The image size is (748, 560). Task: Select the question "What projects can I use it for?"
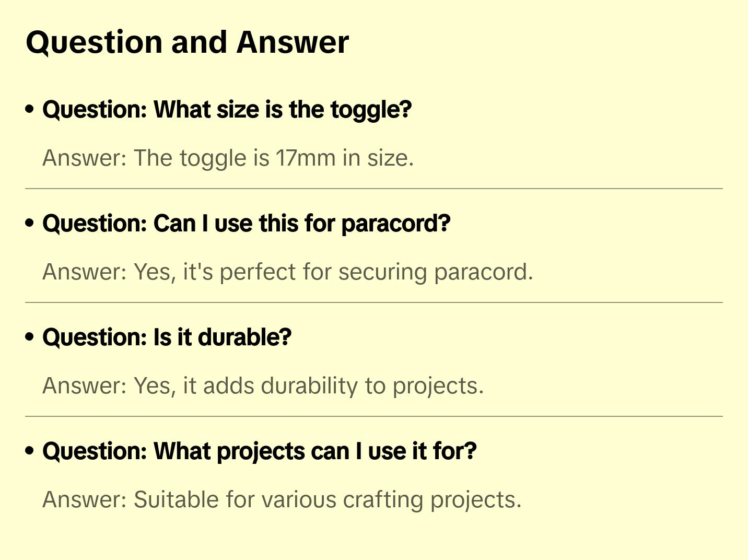259,451
